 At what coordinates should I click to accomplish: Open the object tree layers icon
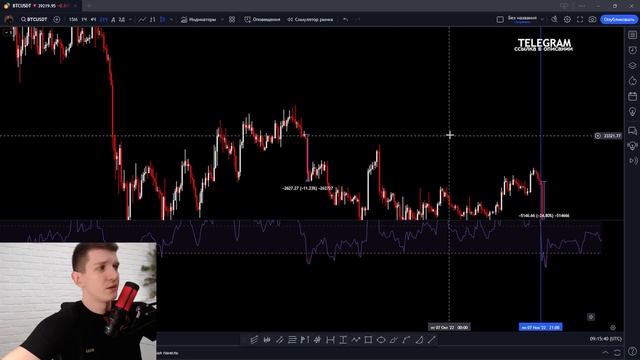(633, 65)
